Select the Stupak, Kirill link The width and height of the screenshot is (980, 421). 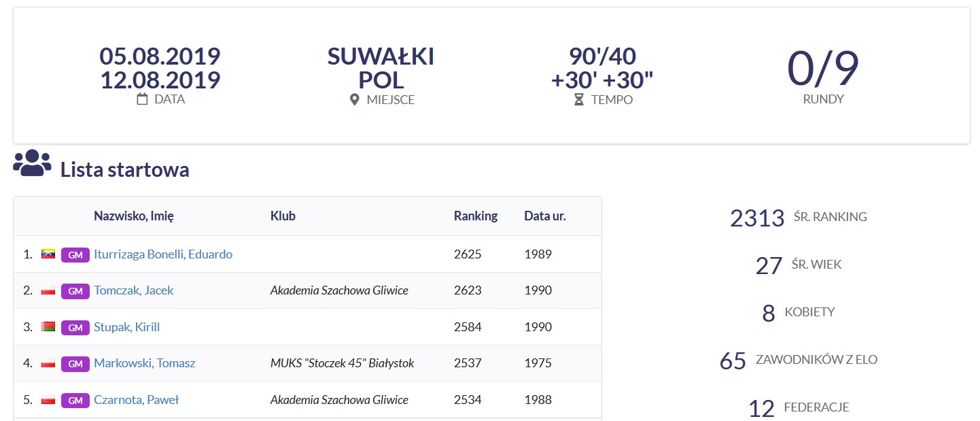tap(127, 327)
